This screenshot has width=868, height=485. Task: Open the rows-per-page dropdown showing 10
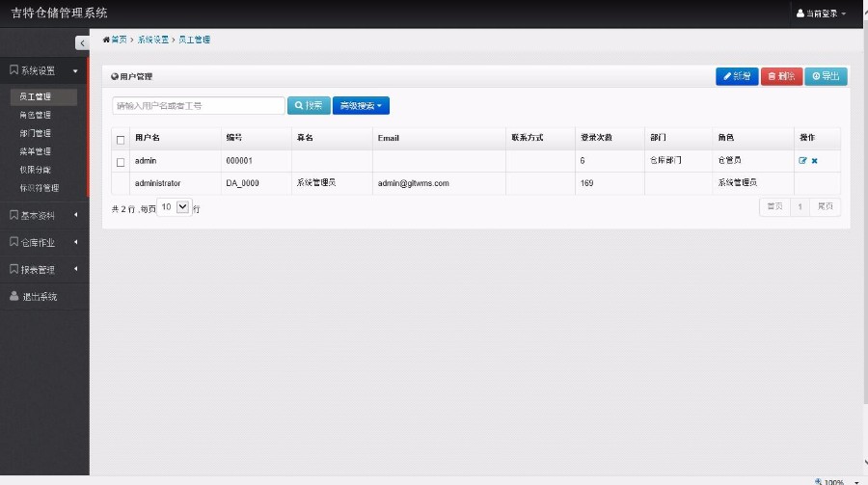pos(175,207)
